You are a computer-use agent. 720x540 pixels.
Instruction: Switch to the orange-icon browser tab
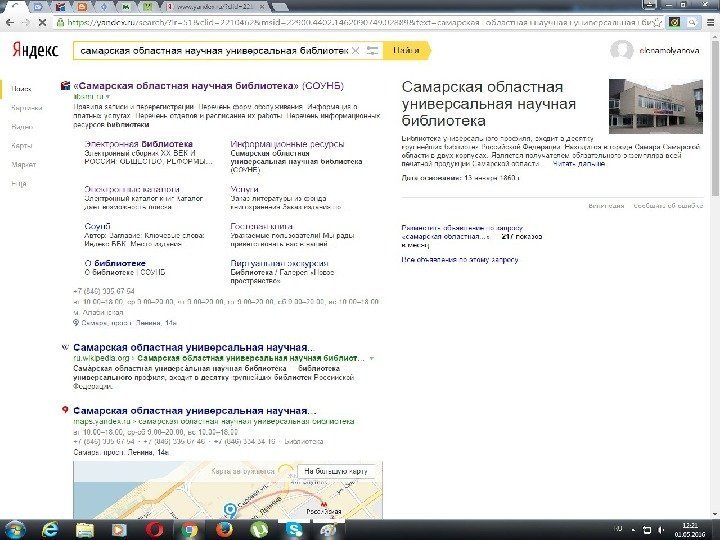click(x=82, y=7)
